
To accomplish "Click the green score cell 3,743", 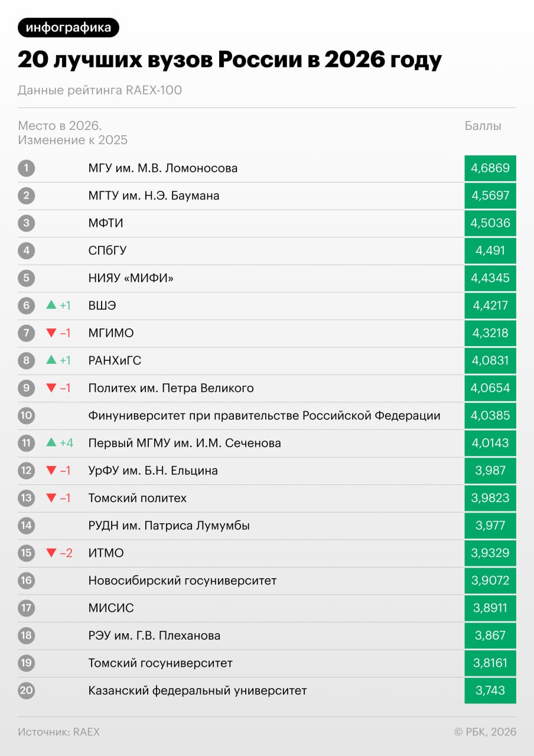I will [490, 690].
